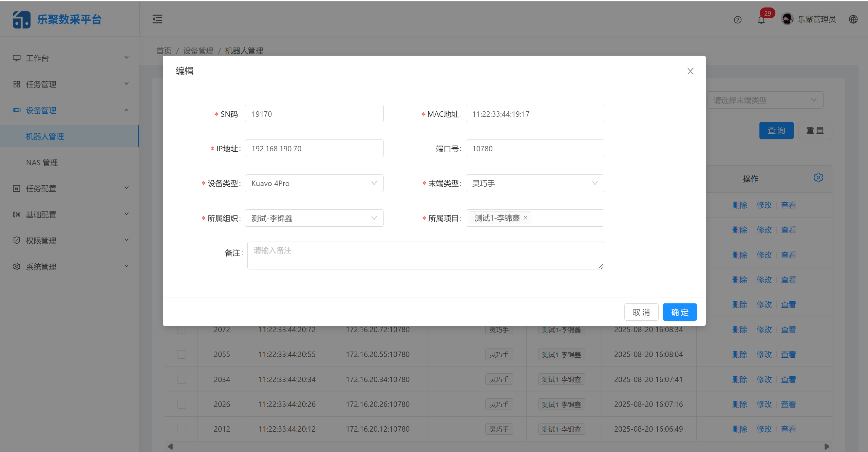Open the 设备类型 Kuavo 4Pro dropdown
This screenshot has height=452, width=868.
(314, 183)
